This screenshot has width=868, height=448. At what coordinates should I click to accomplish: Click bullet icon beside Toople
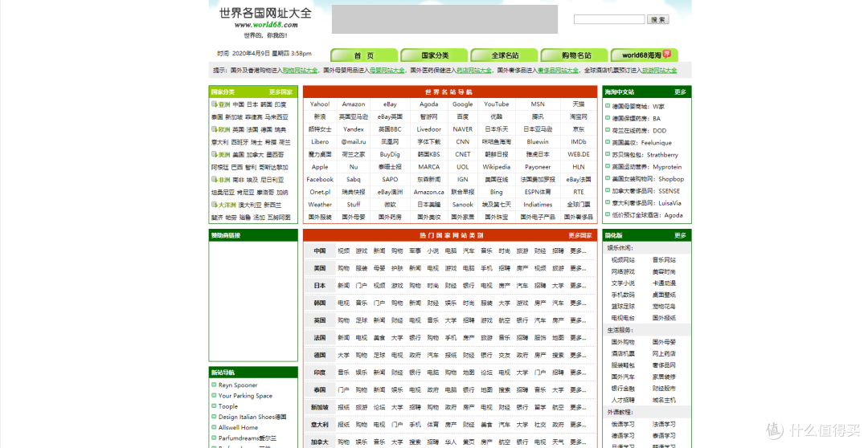coord(214,405)
